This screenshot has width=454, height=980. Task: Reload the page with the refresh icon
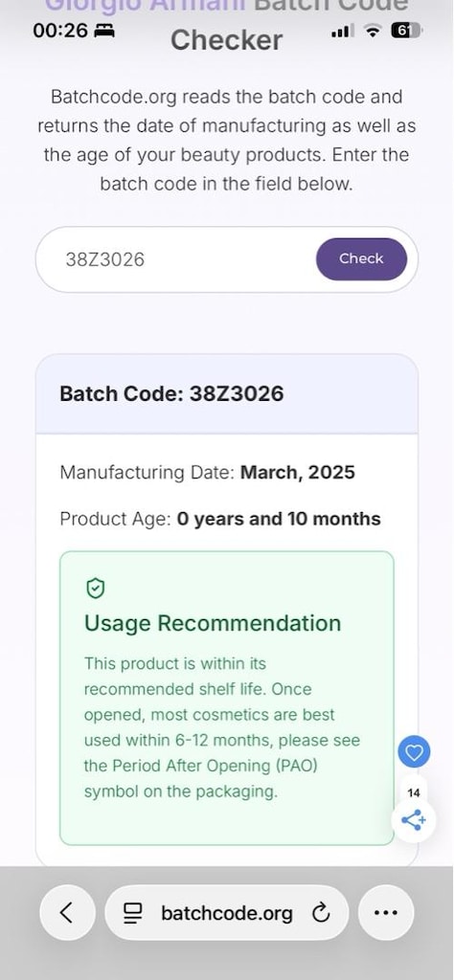click(320, 913)
